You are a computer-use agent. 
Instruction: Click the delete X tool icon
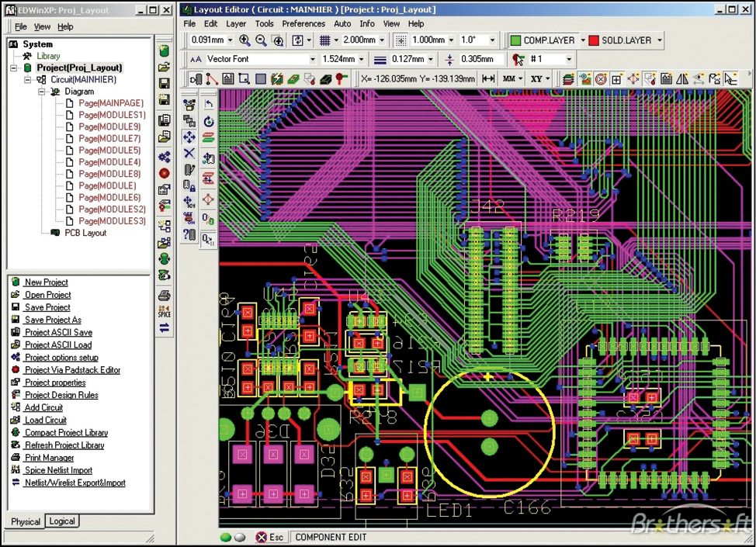coord(189,154)
